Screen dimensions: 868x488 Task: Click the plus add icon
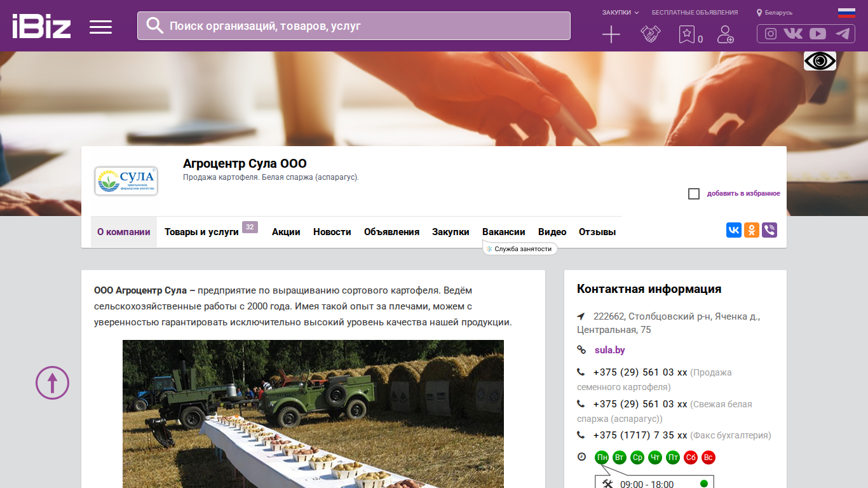click(x=611, y=34)
